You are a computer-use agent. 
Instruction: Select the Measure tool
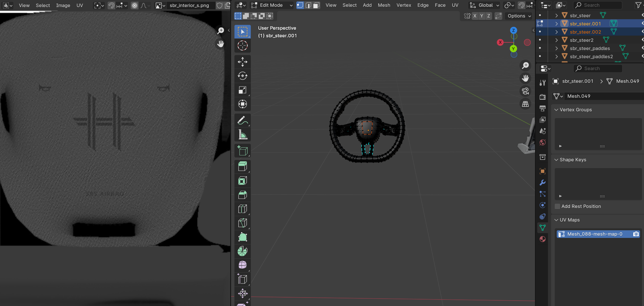click(242, 135)
